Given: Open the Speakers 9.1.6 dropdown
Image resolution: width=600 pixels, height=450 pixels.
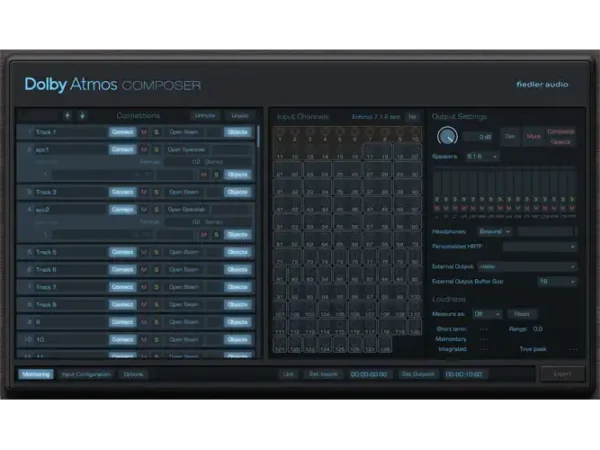Looking at the screenshot, I should tap(482, 157).
